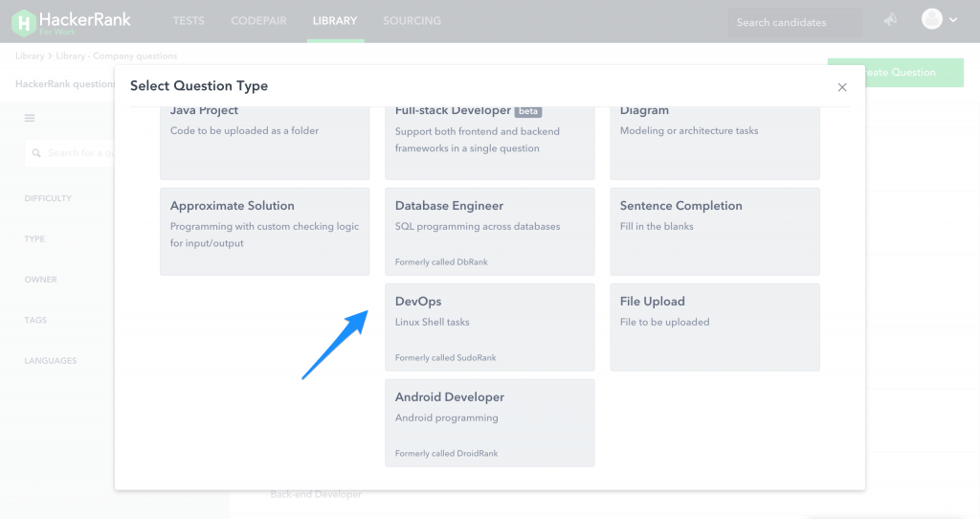Screen dimensions: 980x519
Task: Click the user profile avatar
Action: pos(932,19)
